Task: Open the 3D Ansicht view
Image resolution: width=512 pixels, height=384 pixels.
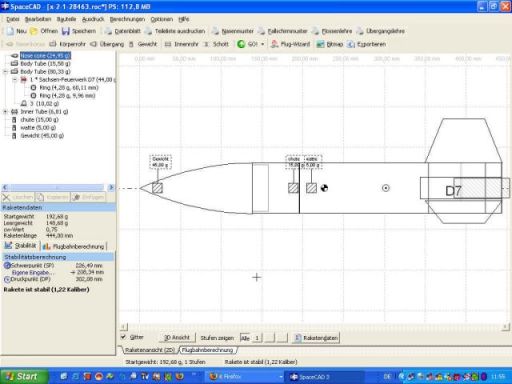Action: 177,338
